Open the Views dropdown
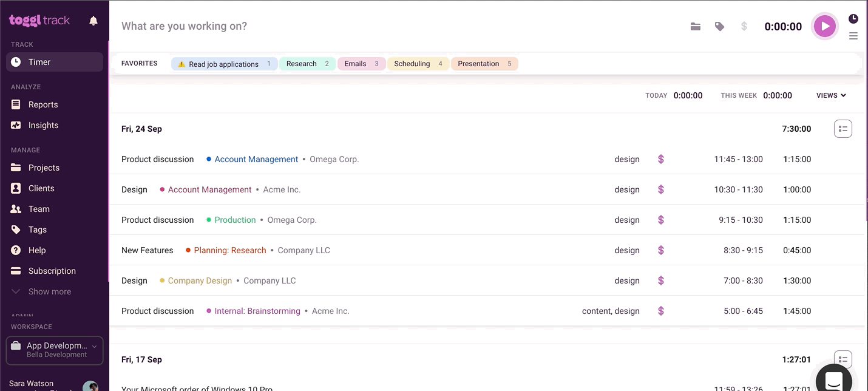Screen dimensions: 868x391 click(x=831, y=95)
